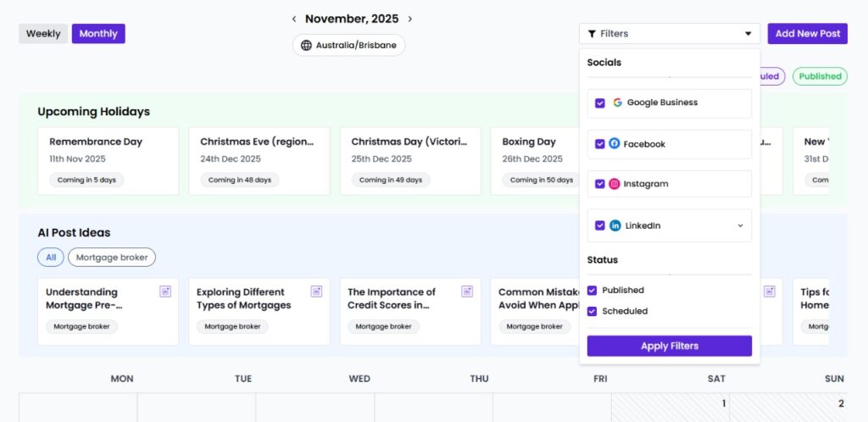Click image icon on Understanding Mortgage Pre- card
This screenshot has width=868, height=422.
tap(165, 292)
